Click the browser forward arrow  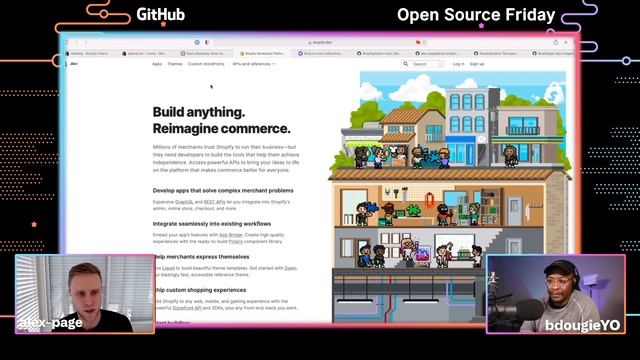point(86,42)
